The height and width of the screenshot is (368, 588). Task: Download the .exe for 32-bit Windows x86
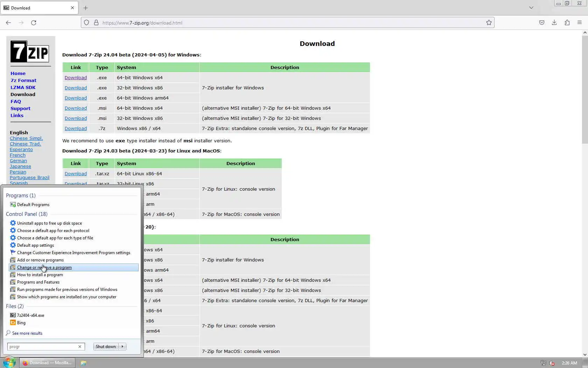pos(76,88)
